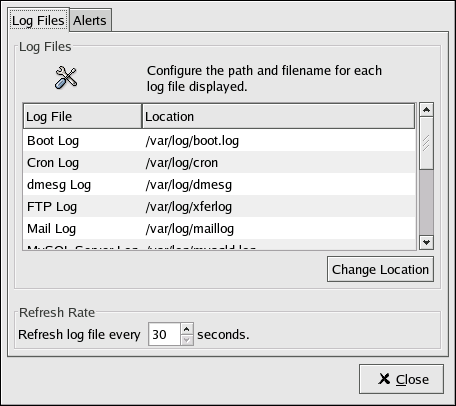Image resolution: width=456 pixels, height=406 pixels.
Task: Select the Cron Log row
Action: click(x=219, y=163)
